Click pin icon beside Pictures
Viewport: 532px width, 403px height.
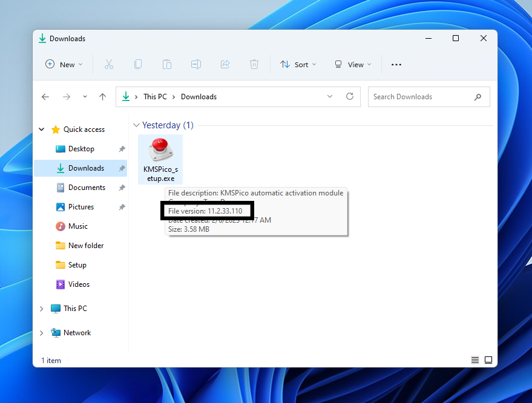(122, 207)
